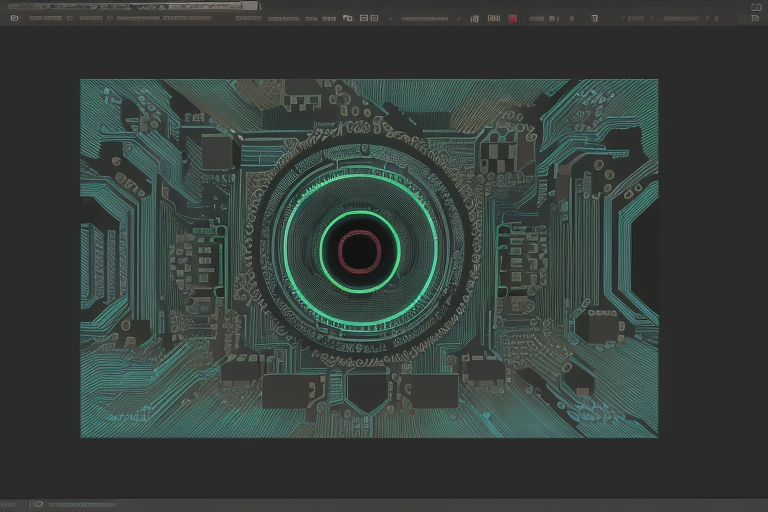Click the red color swatch in the toolbar
This screenshot has height=512, width=768.
click(513, 18)
